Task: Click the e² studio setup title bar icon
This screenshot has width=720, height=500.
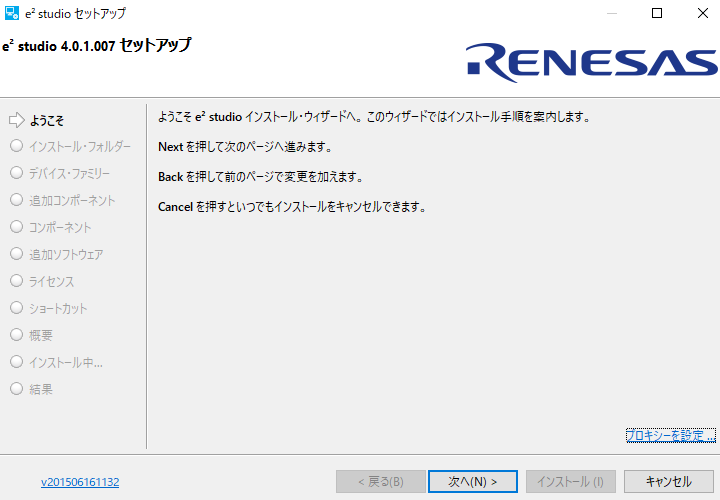Action: click(11, 13)
